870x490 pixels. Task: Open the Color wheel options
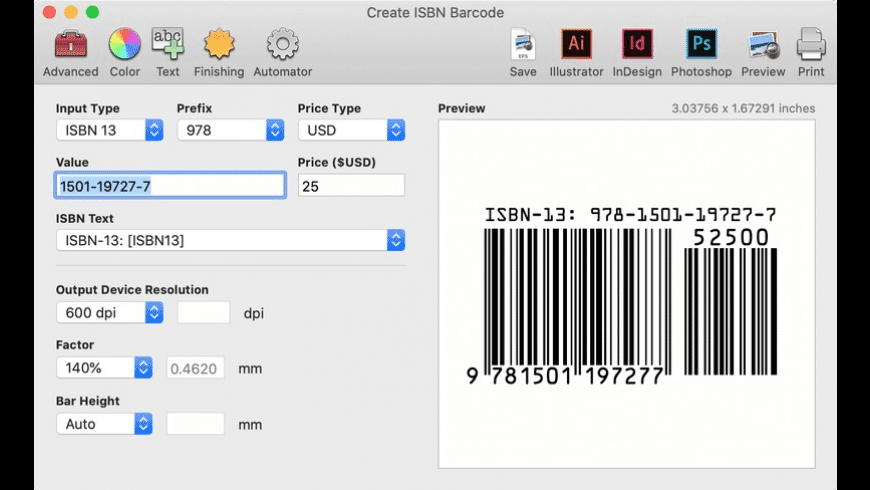click(125, 45)
